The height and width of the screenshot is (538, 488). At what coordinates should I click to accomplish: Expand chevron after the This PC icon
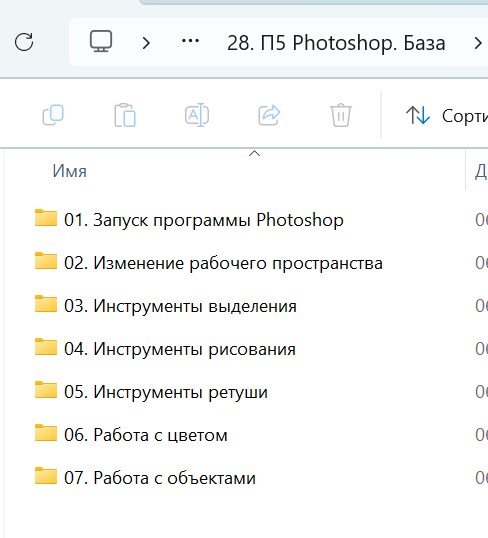pos(146,43)
